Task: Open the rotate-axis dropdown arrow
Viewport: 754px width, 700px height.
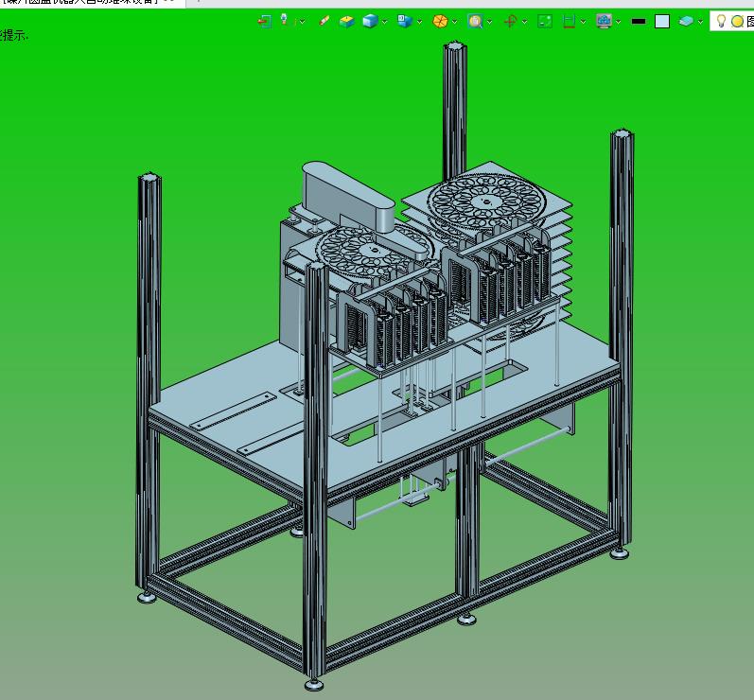Action: 524,22
